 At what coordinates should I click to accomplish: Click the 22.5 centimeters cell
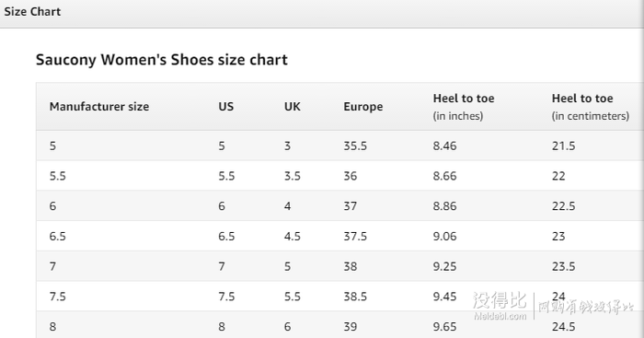[x=563, y=206]
